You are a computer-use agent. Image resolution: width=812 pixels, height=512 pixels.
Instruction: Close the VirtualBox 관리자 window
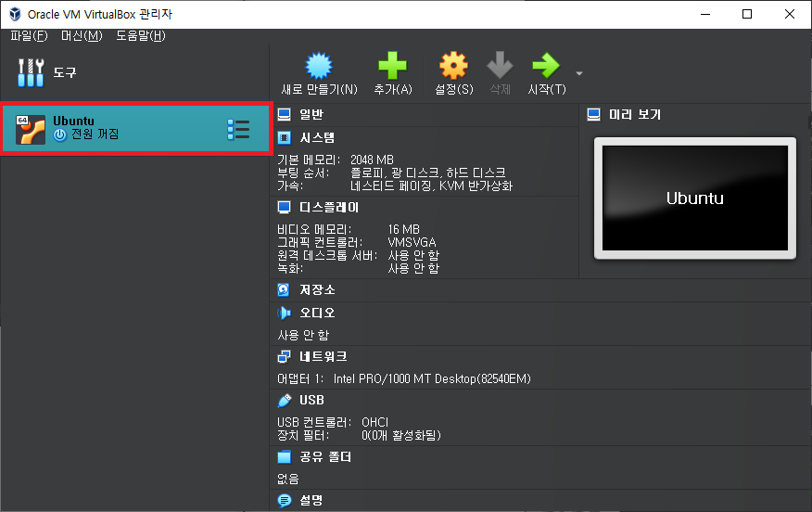pos(789,14)
